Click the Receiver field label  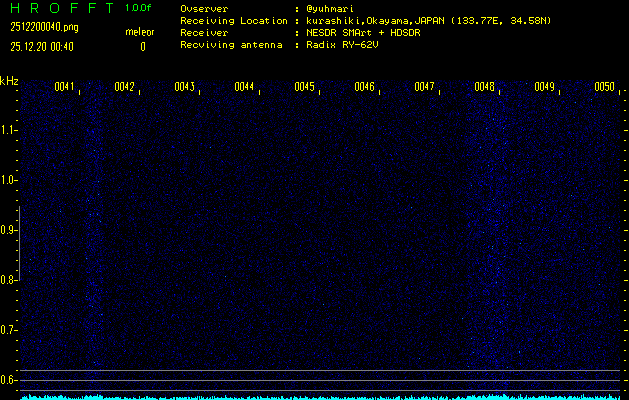tap(204, 33)
